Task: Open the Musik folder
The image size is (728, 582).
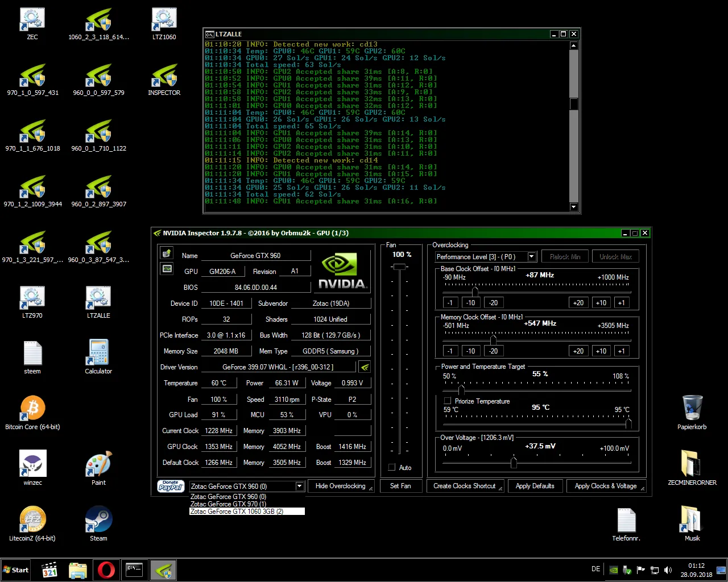Action: tap(692, 525)
